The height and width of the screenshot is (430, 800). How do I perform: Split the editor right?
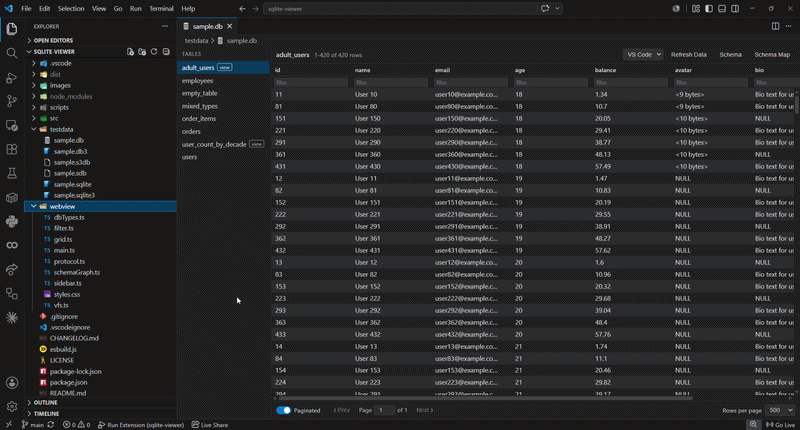point(776,26)
